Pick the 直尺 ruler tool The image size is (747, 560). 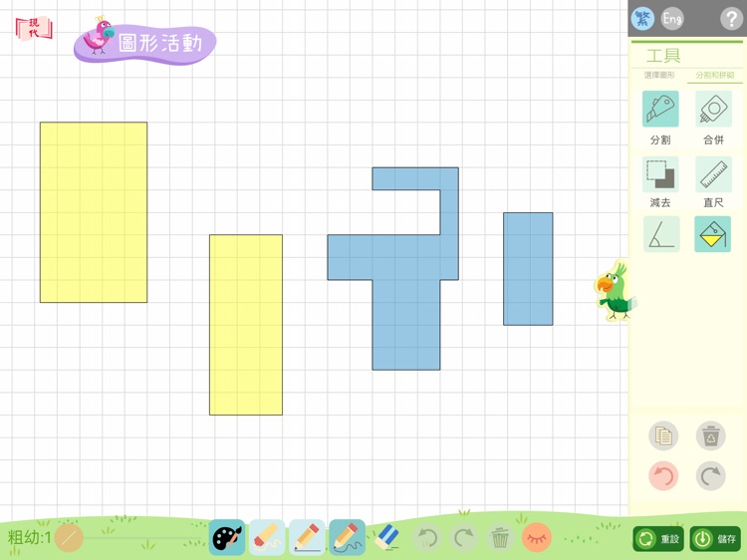(713, 174)
